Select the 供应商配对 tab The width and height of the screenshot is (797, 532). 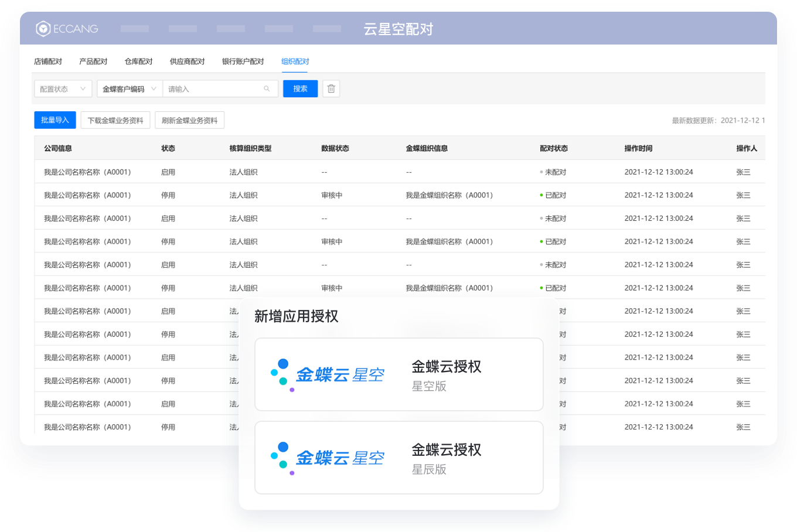pos(187,62)
